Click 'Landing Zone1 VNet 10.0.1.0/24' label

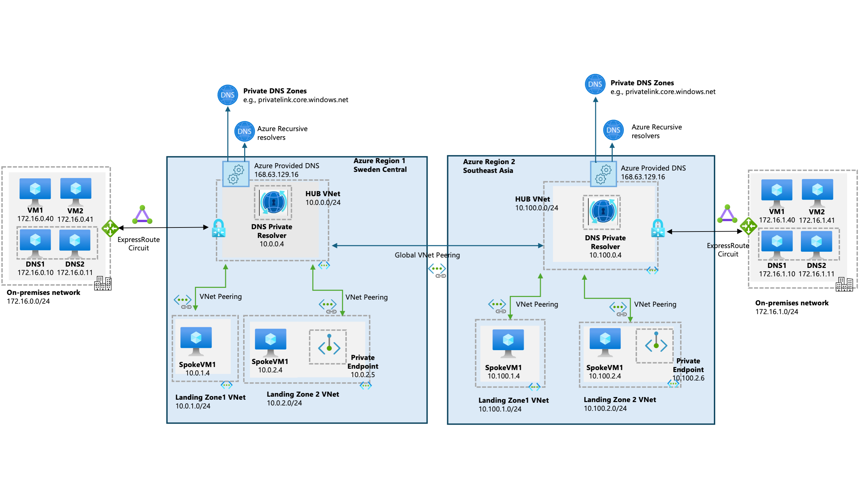click(x=210, y=402)
